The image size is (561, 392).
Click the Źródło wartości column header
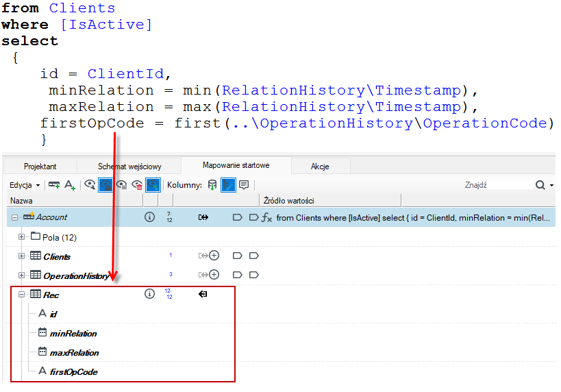330,201
